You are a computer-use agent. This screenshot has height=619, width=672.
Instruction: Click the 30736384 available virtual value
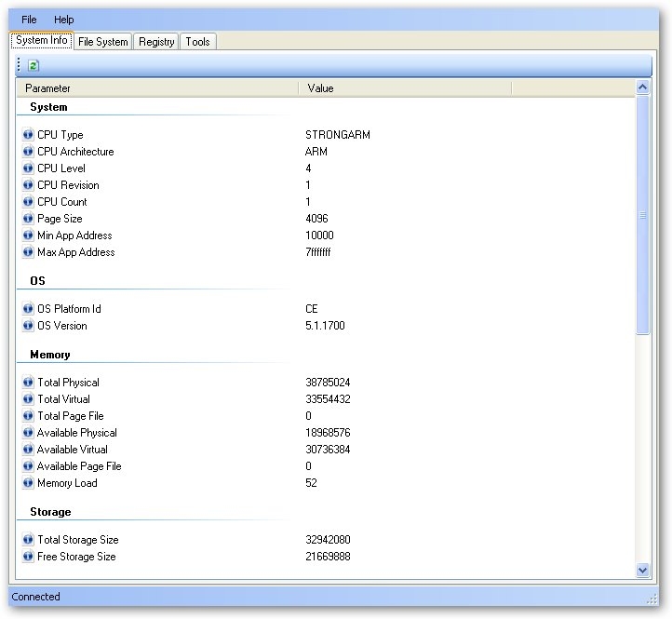coord(328,450)
